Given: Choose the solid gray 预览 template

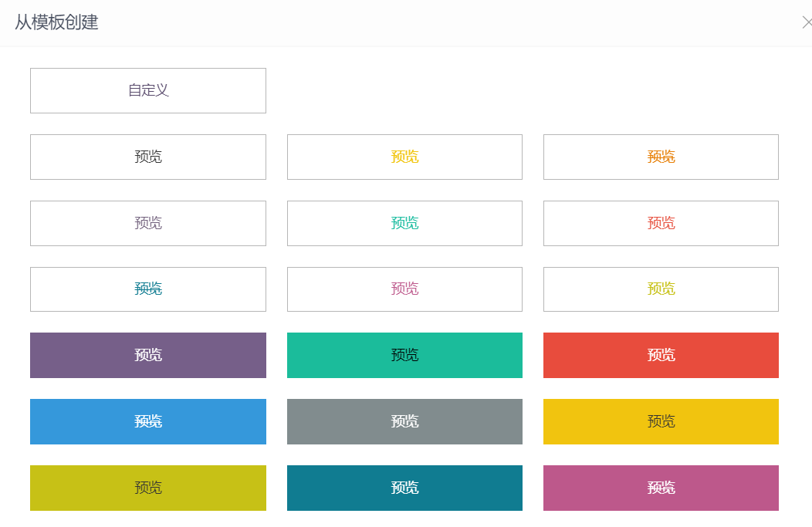Looking at the screenshot, I should 404,421.
